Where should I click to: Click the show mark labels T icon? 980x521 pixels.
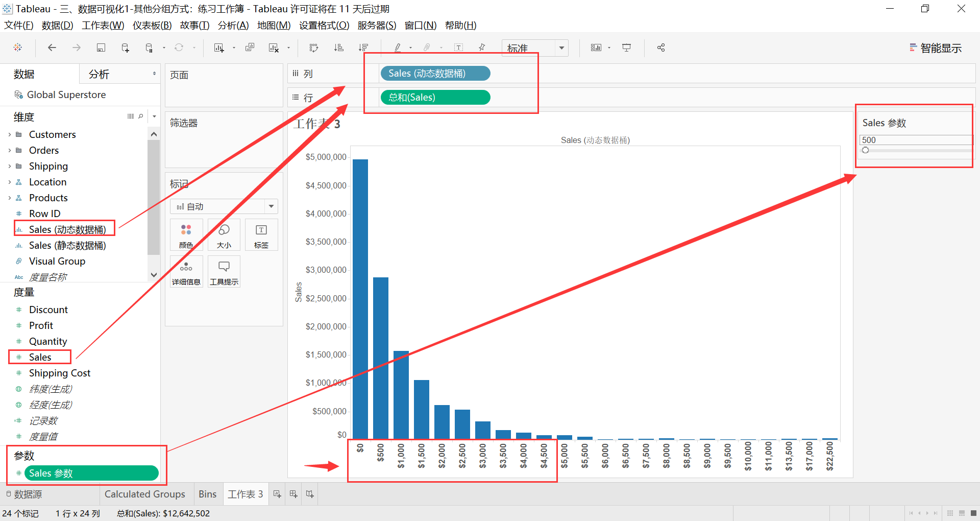pyautogui.click(x=458, y=48)
